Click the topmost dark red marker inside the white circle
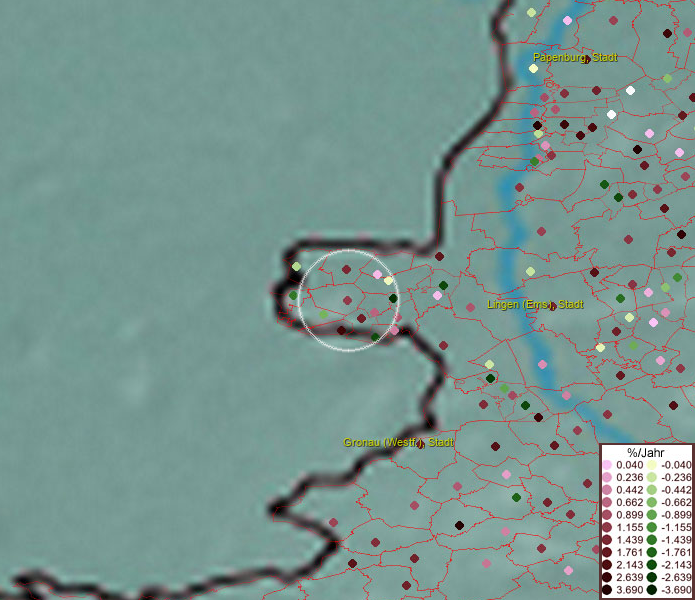This screenshot has width=695, height=600. pos(347,269)
